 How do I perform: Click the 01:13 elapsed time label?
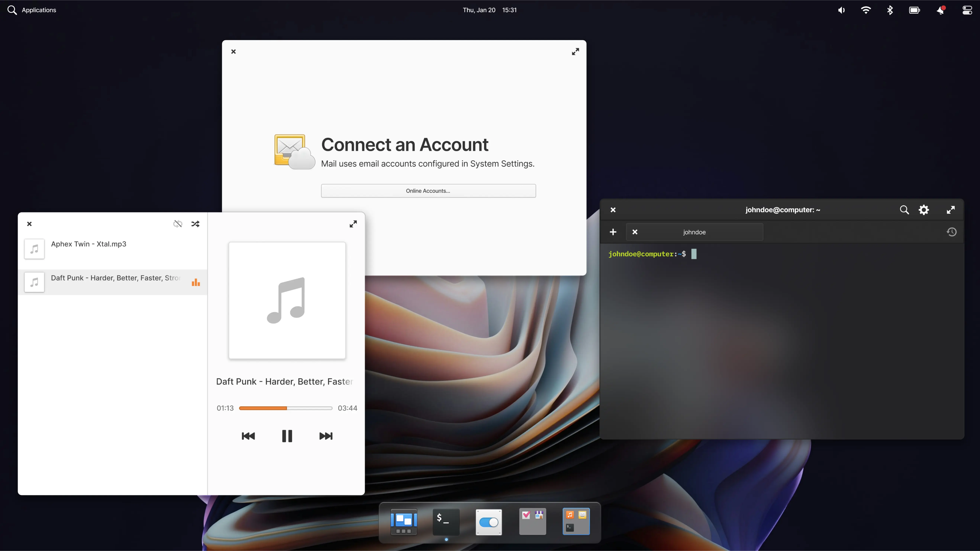(225, 408)
